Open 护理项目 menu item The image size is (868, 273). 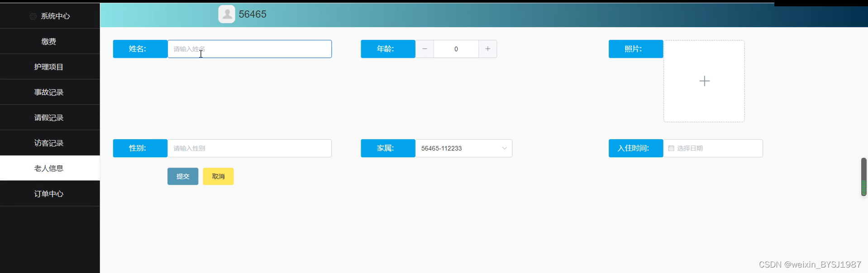click(x=50, y=66)
